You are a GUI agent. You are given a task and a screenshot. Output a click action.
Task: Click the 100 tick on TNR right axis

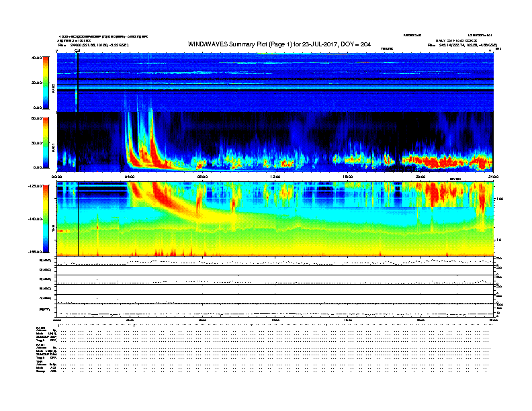click(500, 199)
